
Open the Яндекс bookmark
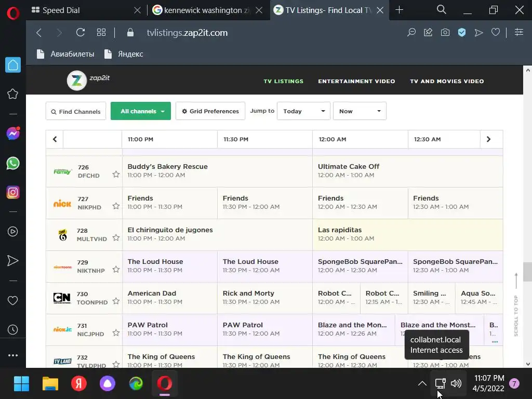[124, 54]
